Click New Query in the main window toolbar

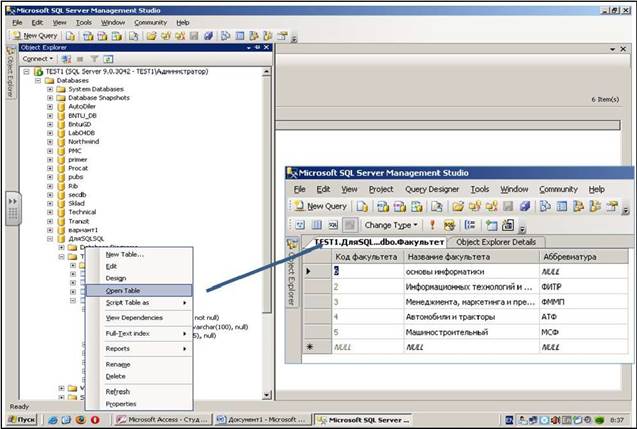[35, 36]
